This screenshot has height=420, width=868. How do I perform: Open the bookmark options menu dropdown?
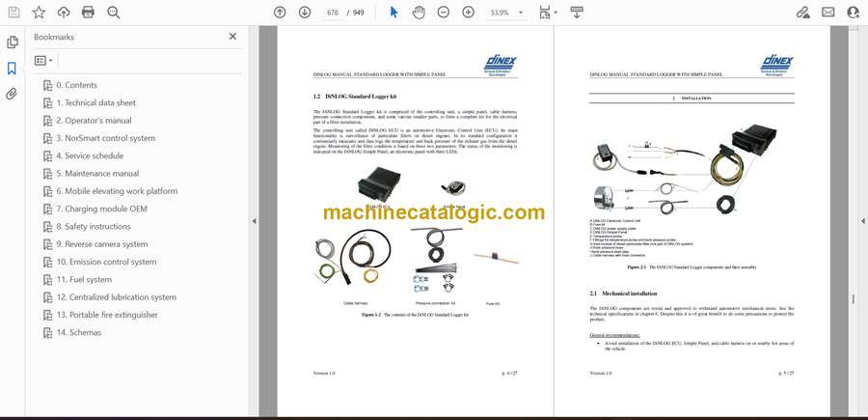43,61
